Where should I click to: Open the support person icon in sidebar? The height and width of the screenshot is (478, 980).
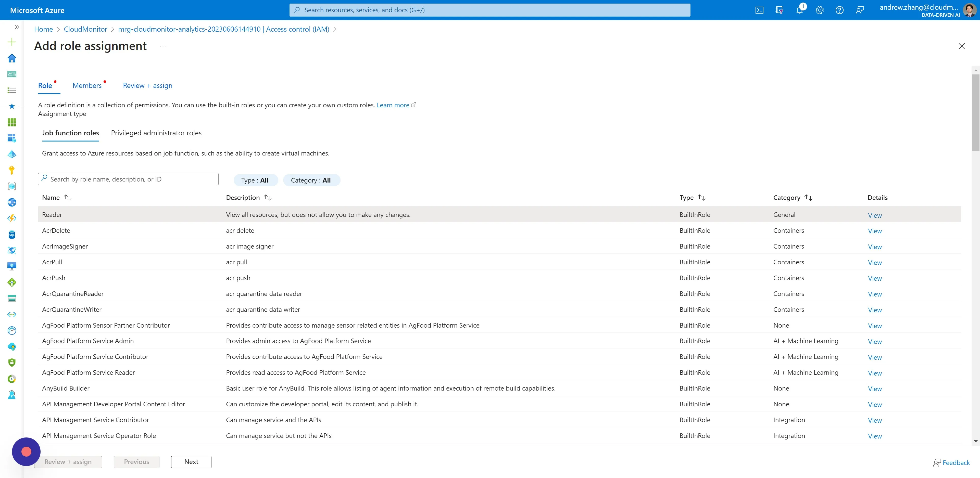[x=12, y=395]
